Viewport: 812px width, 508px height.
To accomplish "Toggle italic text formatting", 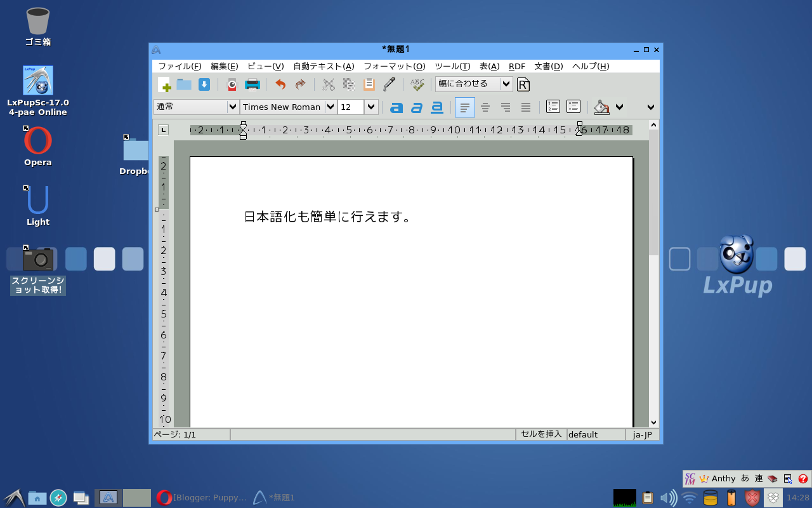I will click(x=416, y=107).
